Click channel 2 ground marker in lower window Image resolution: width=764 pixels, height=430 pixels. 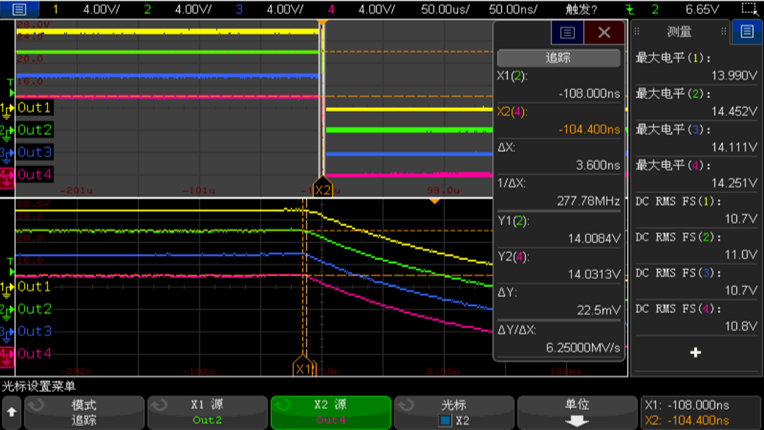(x=7, y=312)
